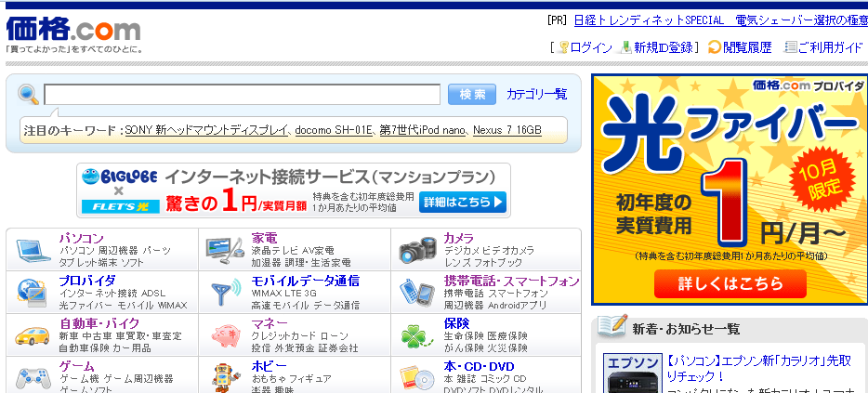
Task: Open the ご利用ガイド link
Action: coord(830,47)
